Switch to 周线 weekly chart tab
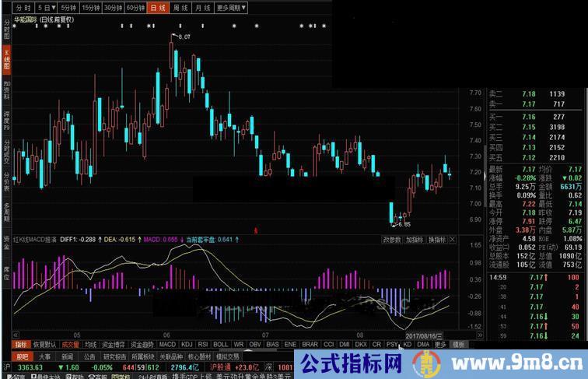 pos(180,7)
